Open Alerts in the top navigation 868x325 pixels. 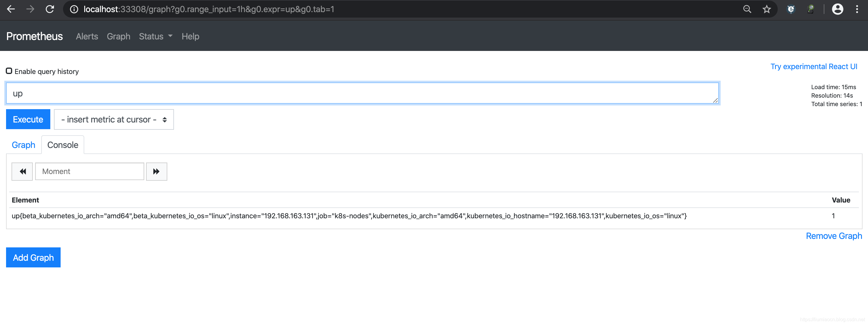point(87,36)
